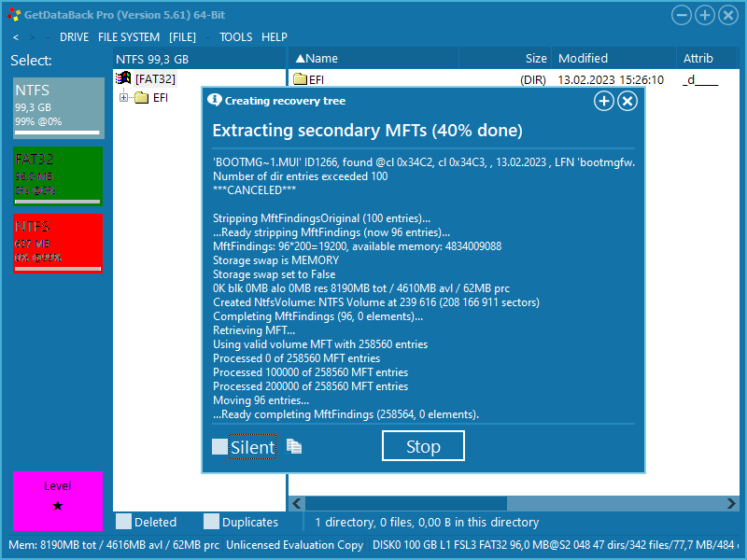Screen dimensions: 747x560
Task: Open the HELP menu
Action: click(275, 37)
